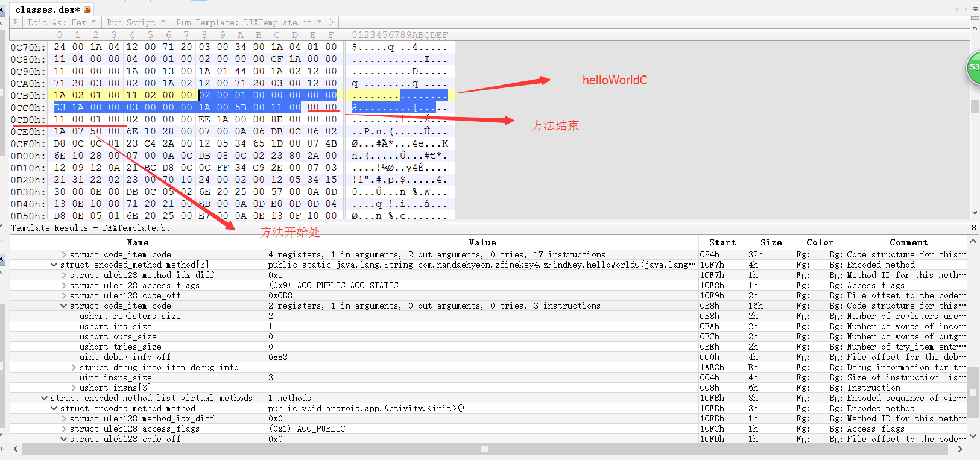Click the first byte 24 in row 0C70h
The width and height of the screenshot is (980, 460).
pyautogui.click(x=60, y=47)
